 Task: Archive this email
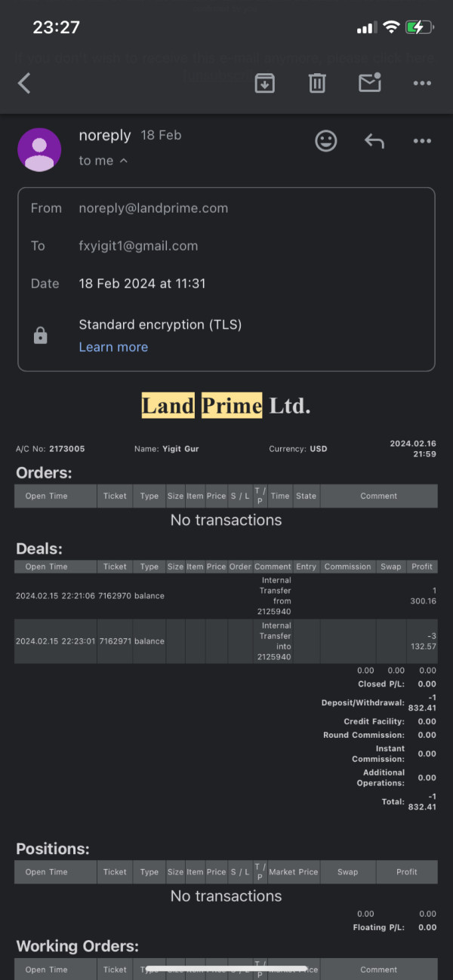[264, 83]
